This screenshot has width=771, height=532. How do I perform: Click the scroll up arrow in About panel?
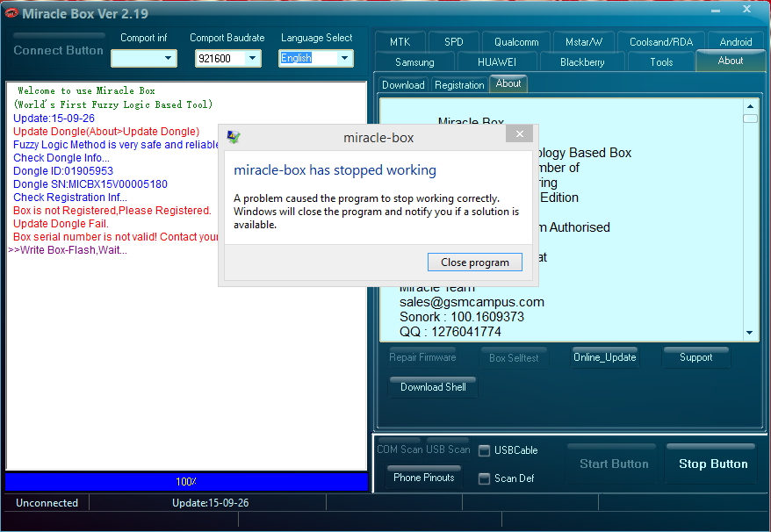pyautogui.click(x=750, y=105)
